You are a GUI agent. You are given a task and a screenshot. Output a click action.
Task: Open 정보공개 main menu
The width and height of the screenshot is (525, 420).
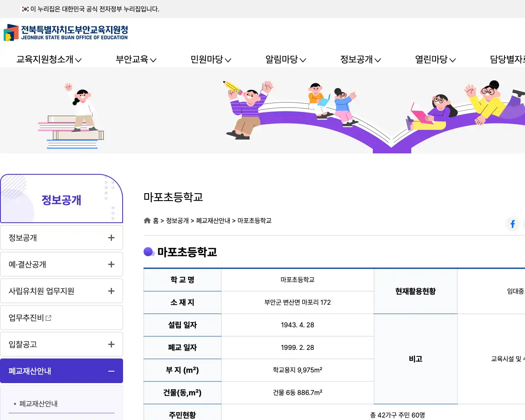[361, 59]
